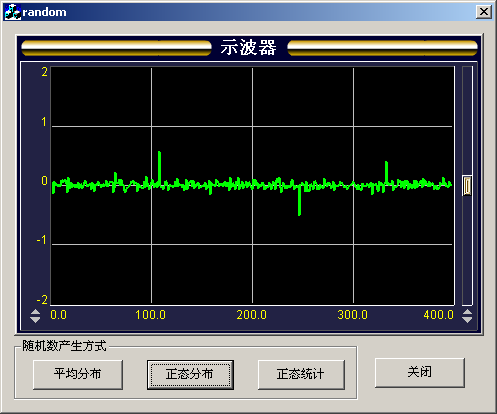
Task: Click the x-axis label 200.0
Action: pyautogui.click(x=252, y=315)
